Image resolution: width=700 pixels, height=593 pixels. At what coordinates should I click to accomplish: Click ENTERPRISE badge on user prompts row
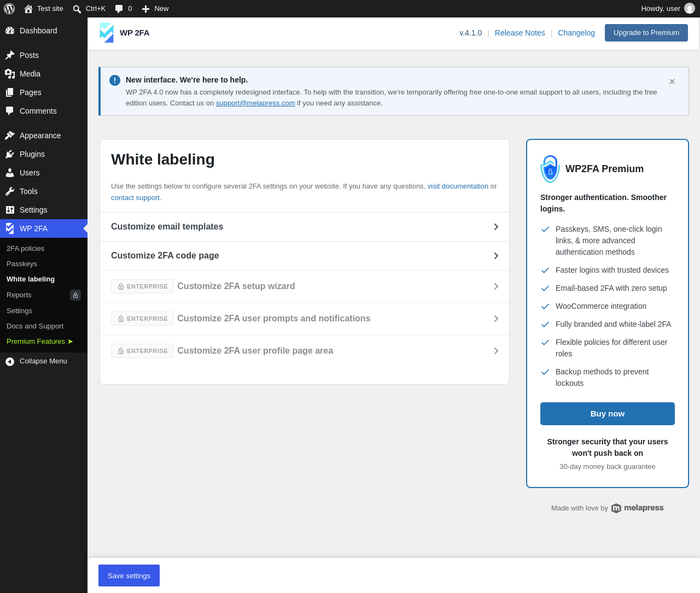[142, 319]
